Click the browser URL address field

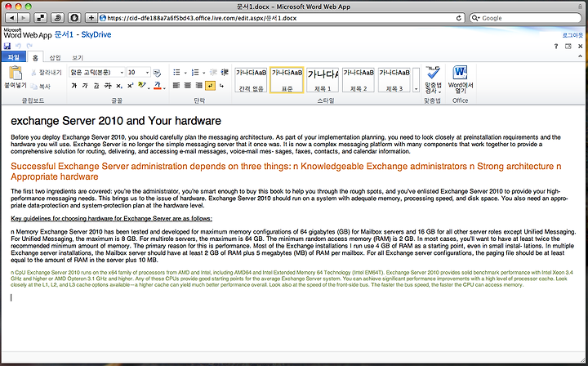(282, 18)
